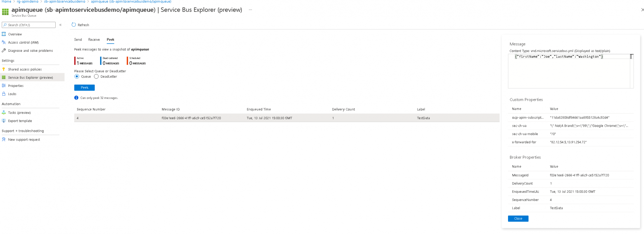The height and width of the screenshot is (234, 644).
Task: Close the message details panel
Action: click(518, 219)
